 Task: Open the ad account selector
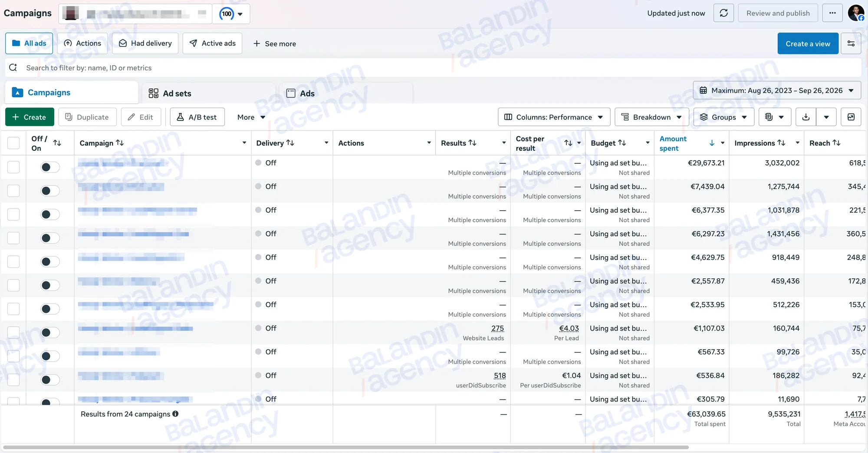point(135,13)
